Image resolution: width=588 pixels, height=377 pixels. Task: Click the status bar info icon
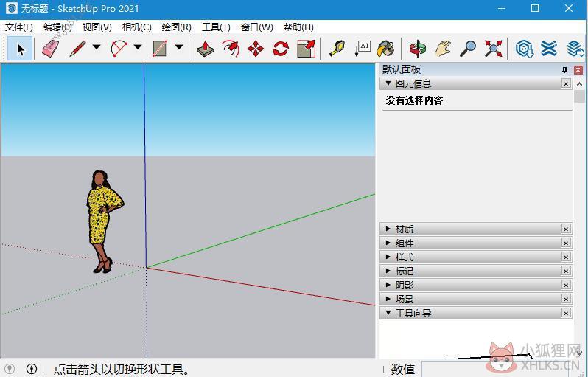click(x=32, y=369)
